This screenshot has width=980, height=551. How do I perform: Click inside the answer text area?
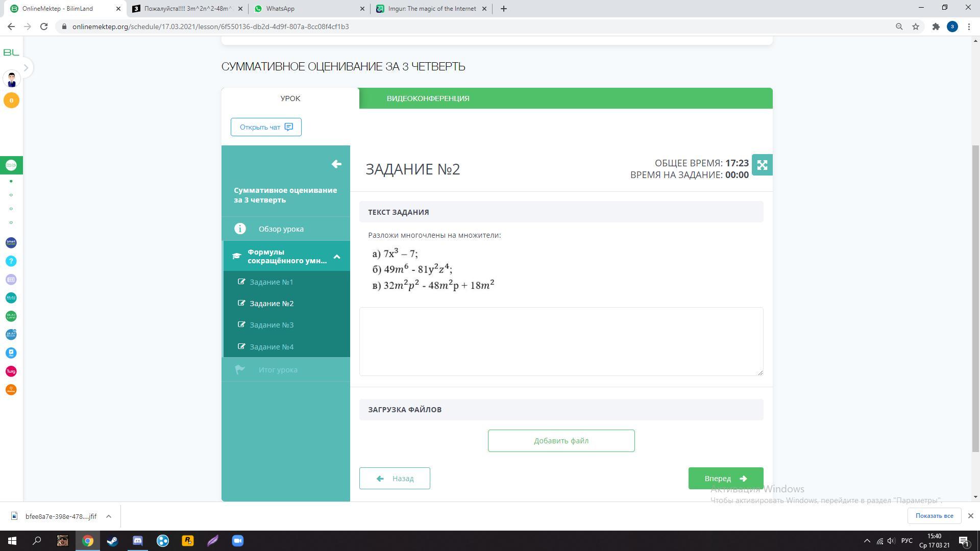[561, 341]
